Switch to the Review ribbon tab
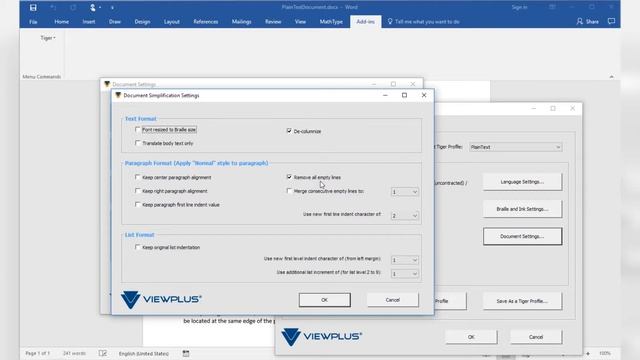This screenshot has width=640, height=360. click(273, 22)
